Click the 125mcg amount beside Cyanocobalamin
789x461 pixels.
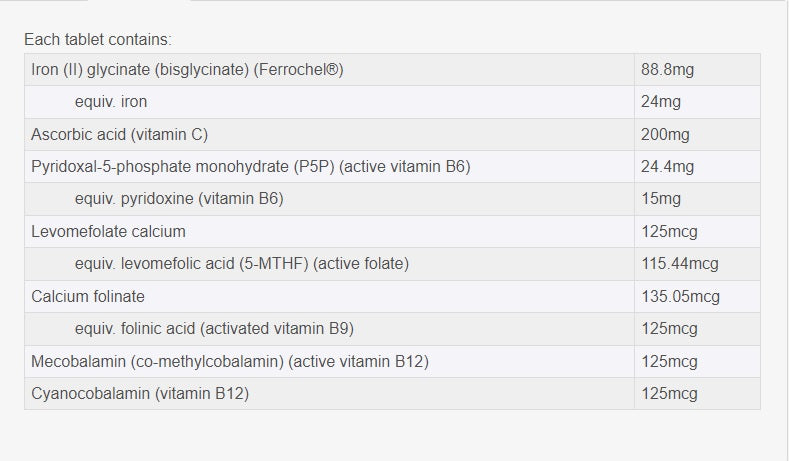tap(669, 393)
